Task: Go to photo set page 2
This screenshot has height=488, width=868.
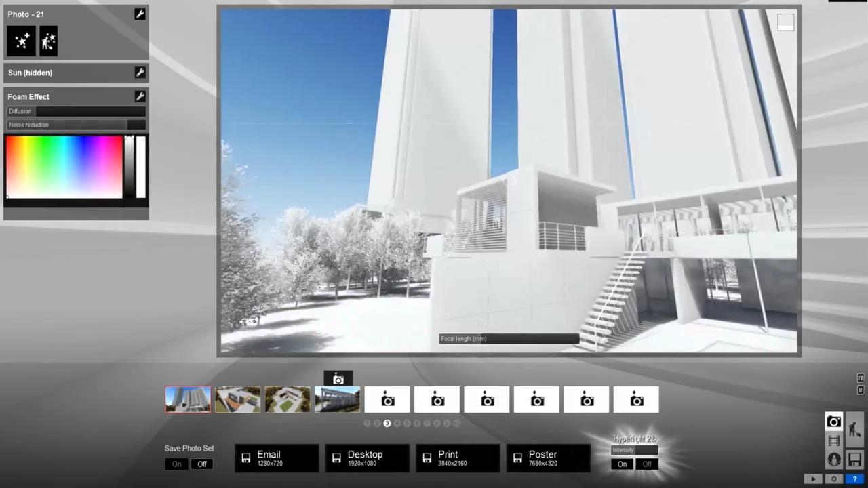Action: pos(377,423)
